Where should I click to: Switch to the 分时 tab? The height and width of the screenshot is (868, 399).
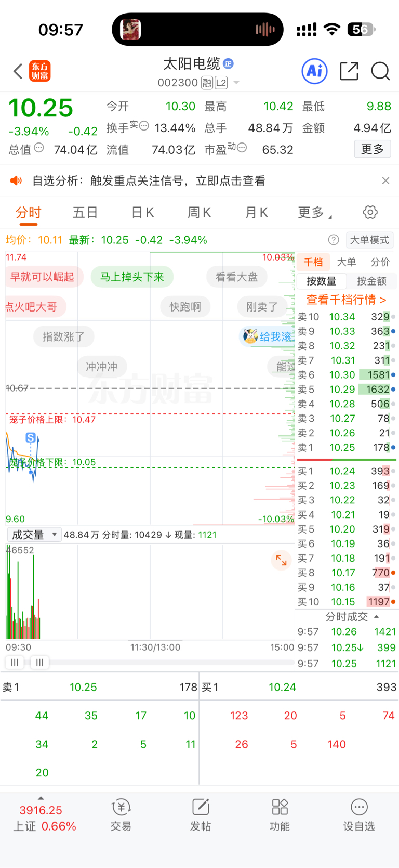pos(29,212)
